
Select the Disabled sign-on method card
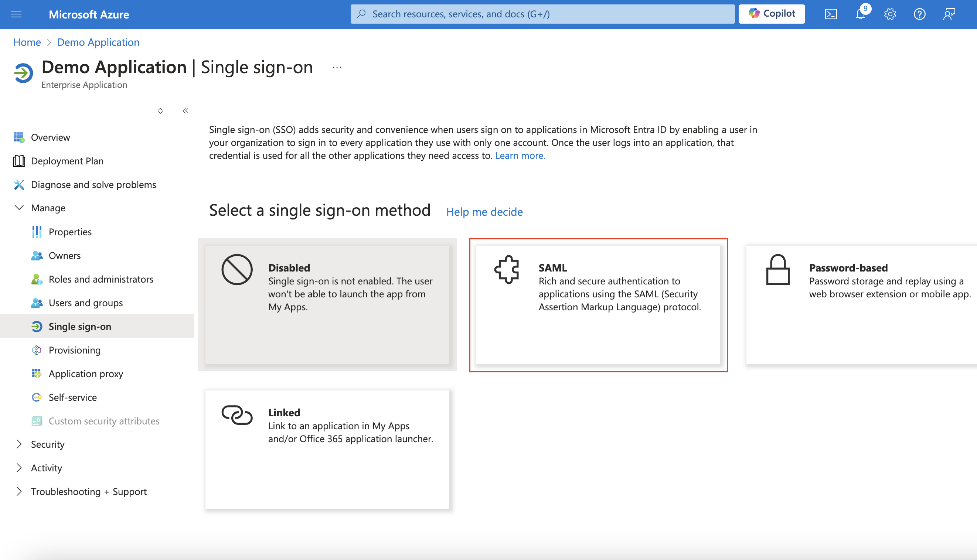point(327,305)
